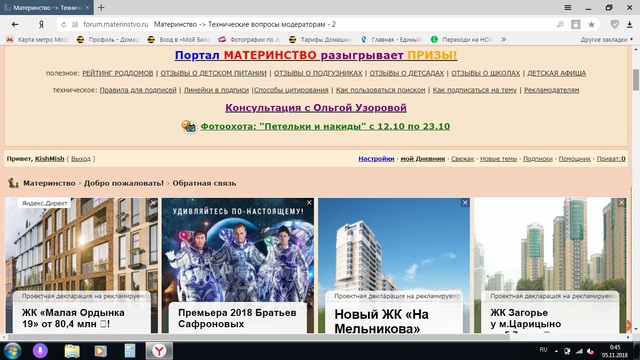Open the Свежак menu link
Viewport: 640px width, 360px height.
click(462, 158)
